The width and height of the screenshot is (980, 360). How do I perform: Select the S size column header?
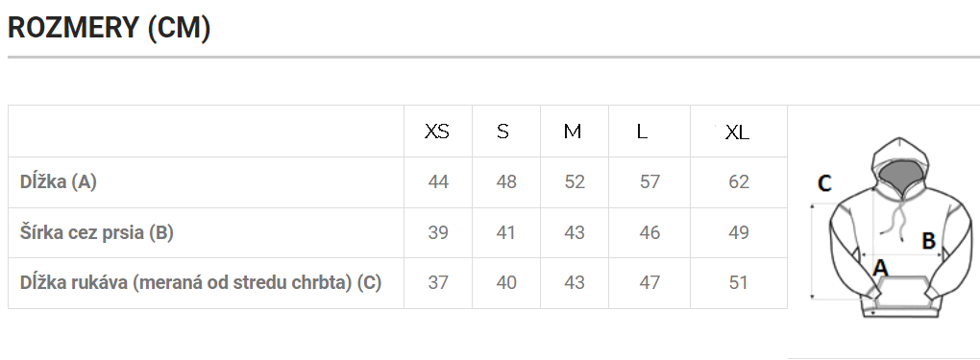[x=503, y=132]
